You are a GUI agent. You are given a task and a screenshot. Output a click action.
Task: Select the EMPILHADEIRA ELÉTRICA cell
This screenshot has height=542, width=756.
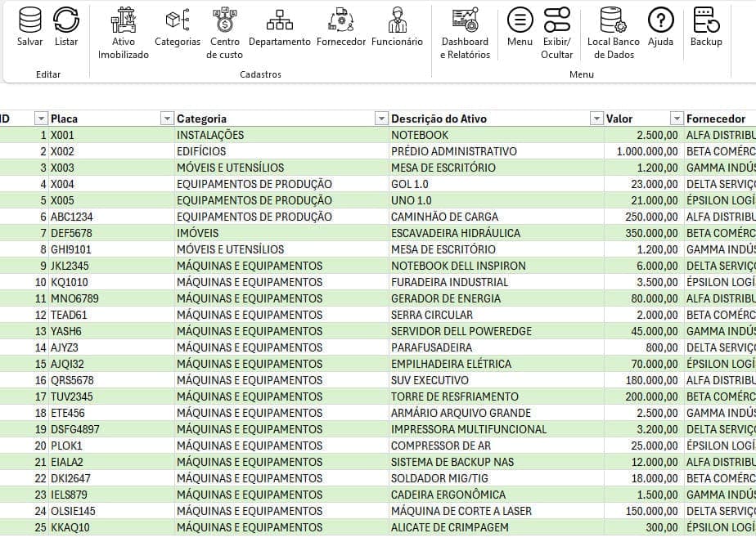tap(497, 365)
